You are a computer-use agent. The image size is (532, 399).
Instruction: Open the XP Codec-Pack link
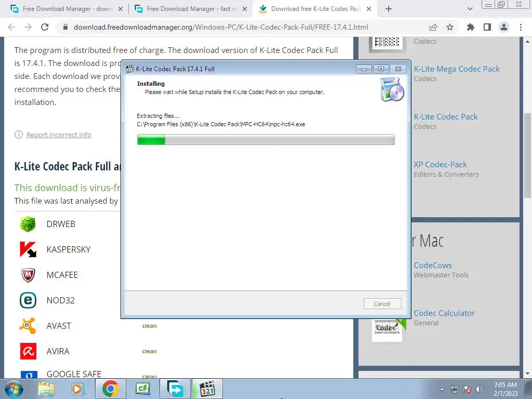coord(440,165)
